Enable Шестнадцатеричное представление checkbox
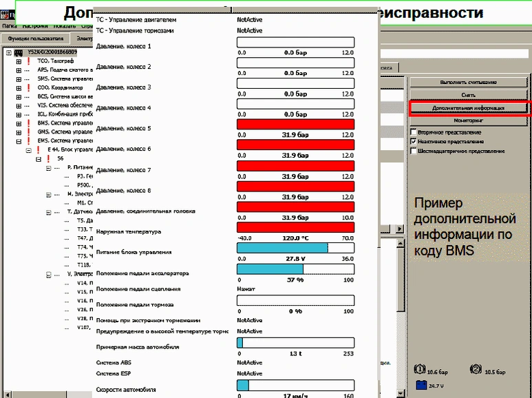 click(x=413, y=151)
